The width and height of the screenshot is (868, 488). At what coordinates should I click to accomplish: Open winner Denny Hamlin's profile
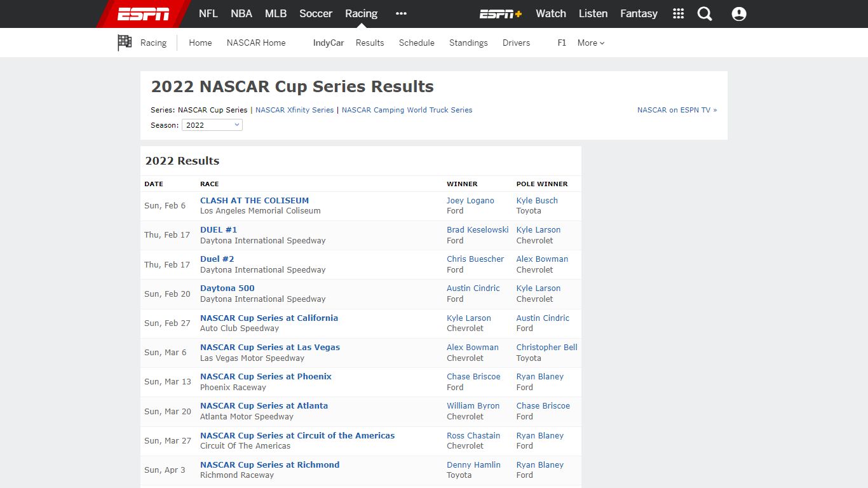coord(473,464)
